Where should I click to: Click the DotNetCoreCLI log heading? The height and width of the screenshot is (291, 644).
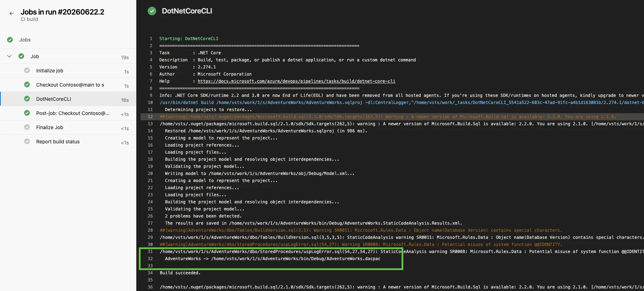(187, 11)
